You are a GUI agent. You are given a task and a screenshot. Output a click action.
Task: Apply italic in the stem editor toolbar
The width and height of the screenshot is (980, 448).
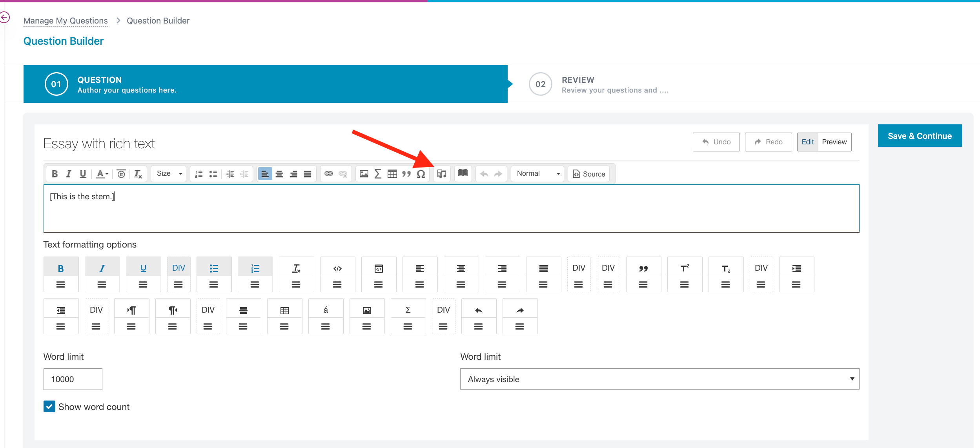[x=69, y=174]
